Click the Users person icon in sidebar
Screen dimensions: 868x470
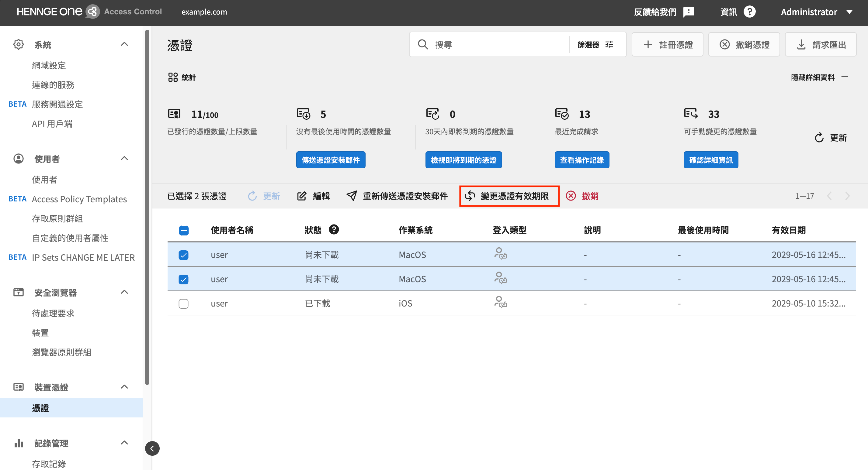point(19,159)
